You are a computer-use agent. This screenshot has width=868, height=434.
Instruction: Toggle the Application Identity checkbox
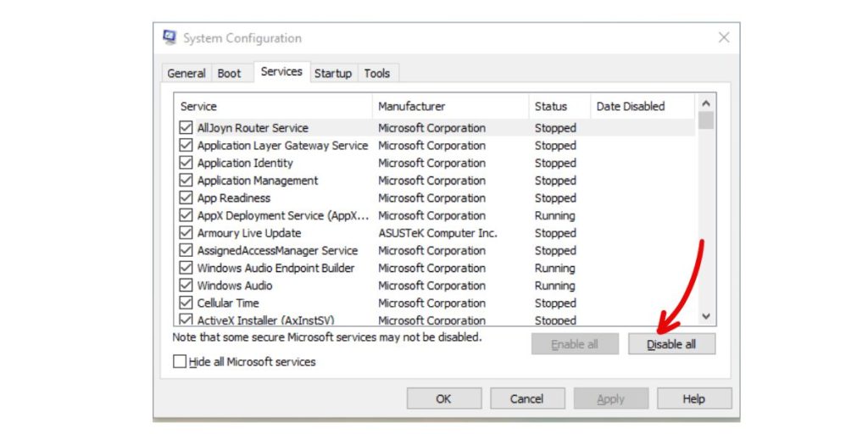186,163
